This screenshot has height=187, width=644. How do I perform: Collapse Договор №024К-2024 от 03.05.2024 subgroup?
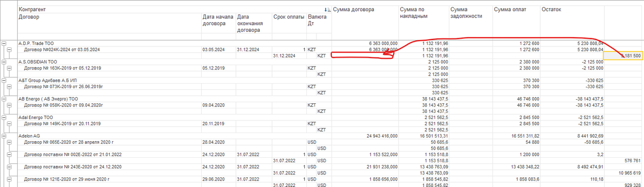click(x=10, y=49)
